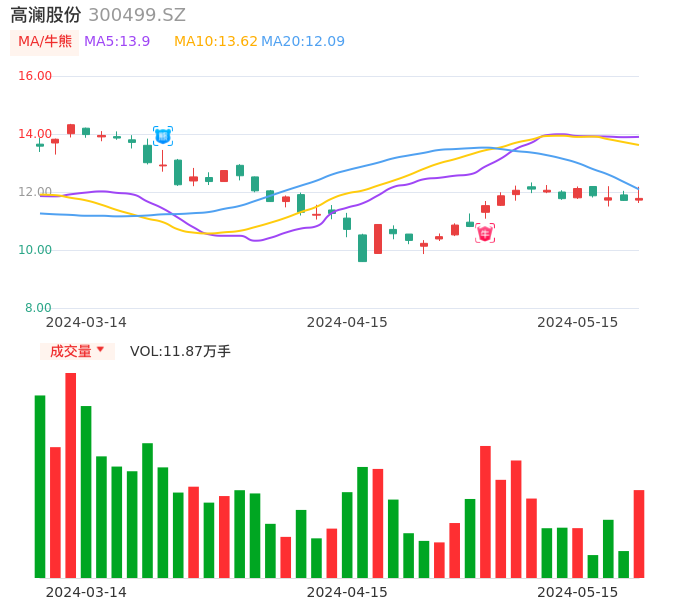The width and height of the screenshot is (686, 606).
Task: Toggle the MA10:13.62 line legend
Action: point(215,41)
